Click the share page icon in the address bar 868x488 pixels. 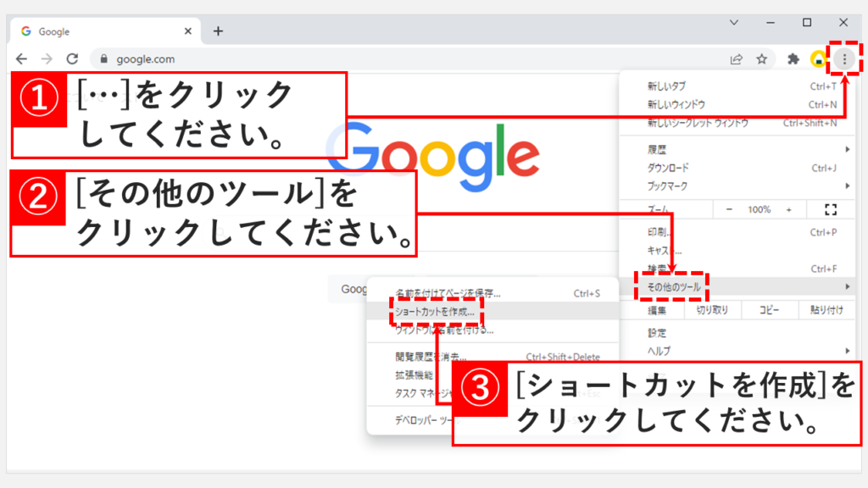pos(737,59)
